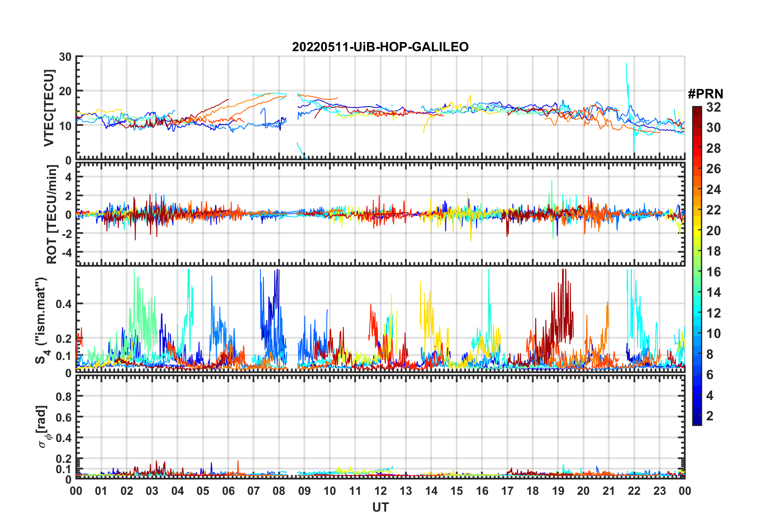Click the #PRN colorbar title

point(705,94)
